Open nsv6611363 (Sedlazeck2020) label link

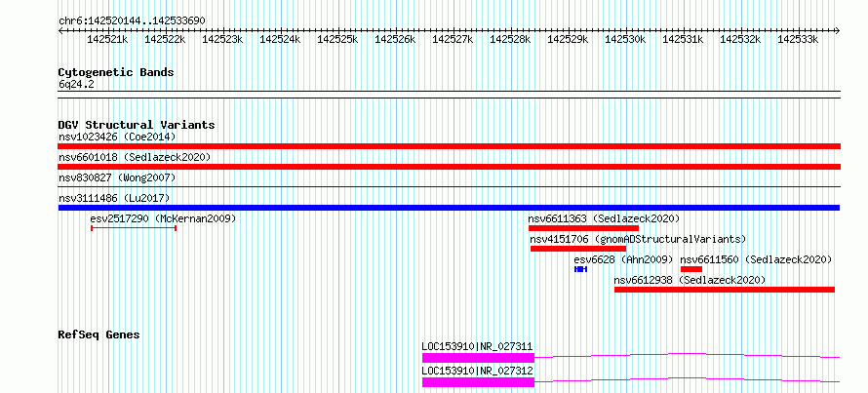pyautogui.click(x=604, y=218)
